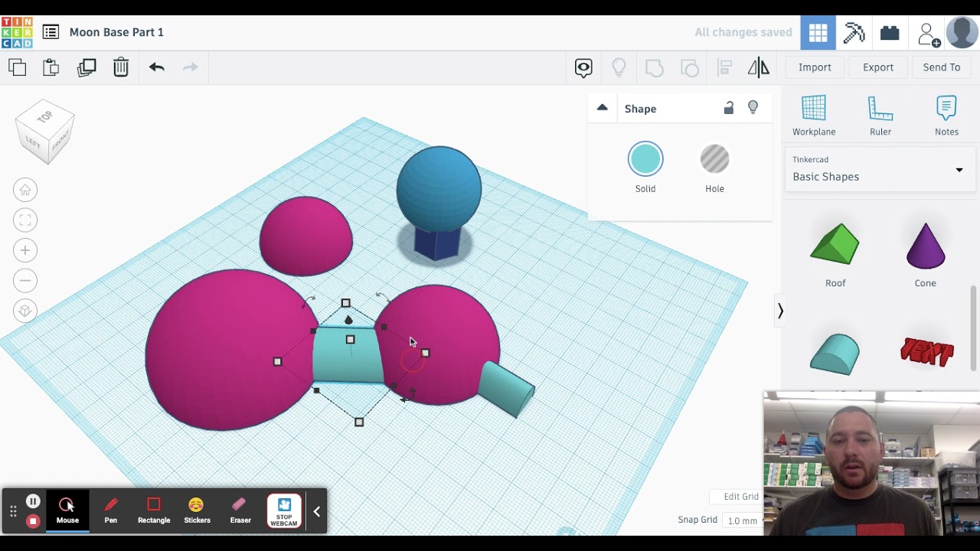Collapse the Shape panel arrow

(x=603, y=108)
